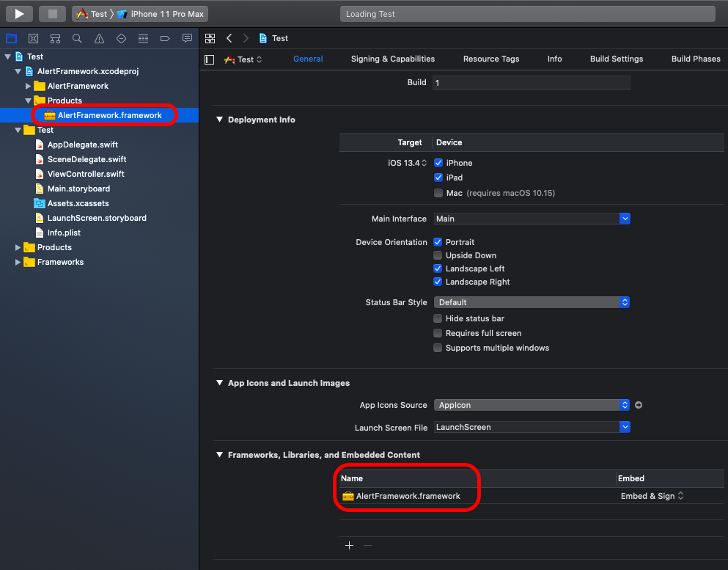728x570 pixels.
Task: Switch to Signing & Capabilities tab
Action: pyautogui.click(x=393, y=59)
